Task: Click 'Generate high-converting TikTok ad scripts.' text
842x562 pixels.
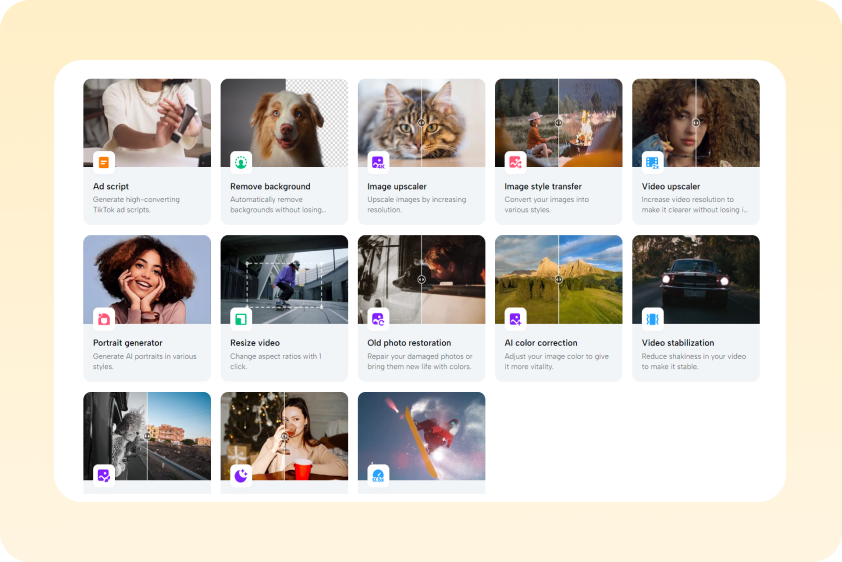Action: click(136, 205)
